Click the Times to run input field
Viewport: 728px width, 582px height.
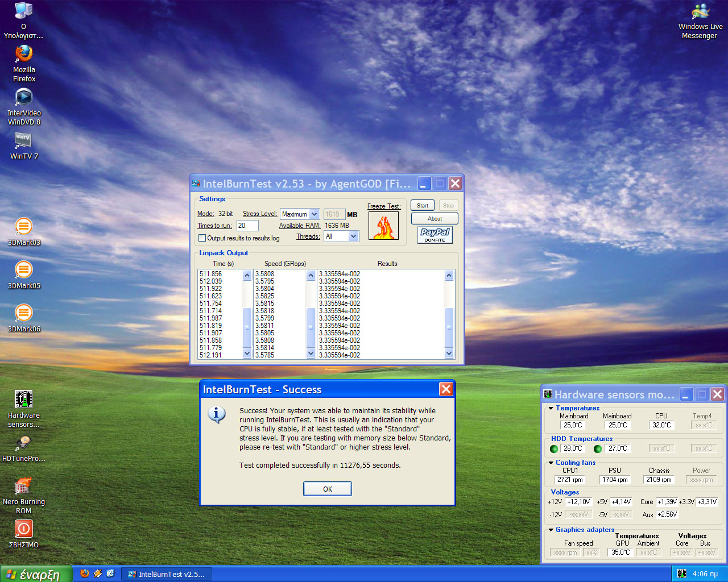(247, 226)
